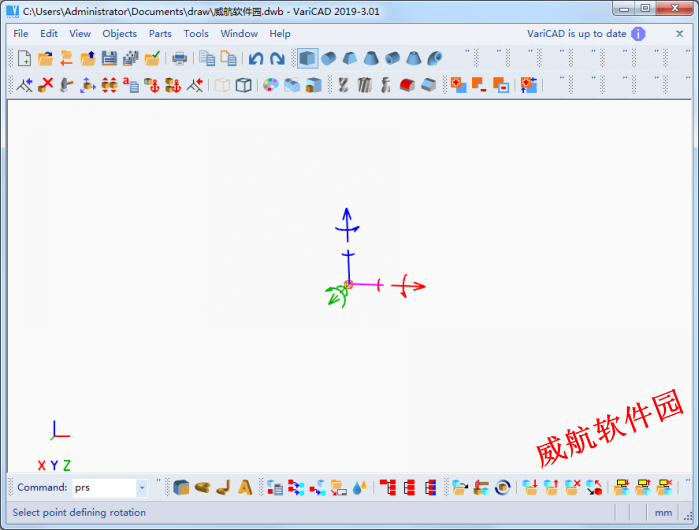Click the golden curved pipe sweep icon
The height and width of the screenshot is (530, 699).
(x=223, y=487)
